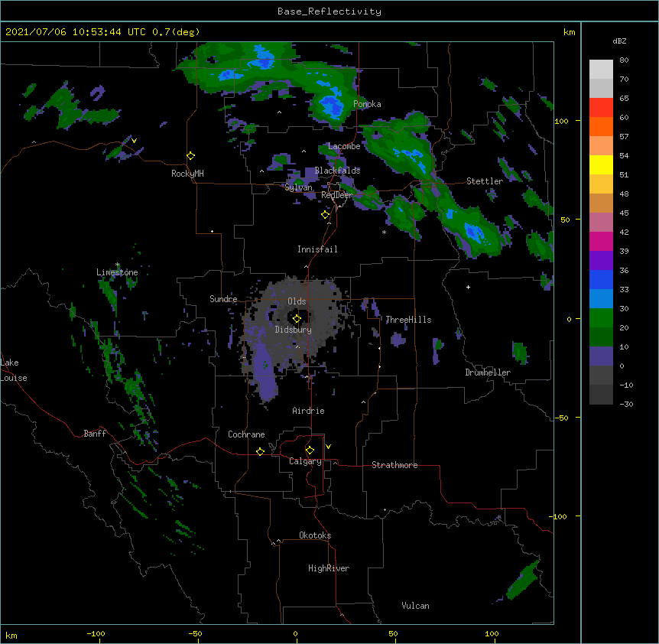This screenshot has width=659, height=644.
Task: Click the -30 value in the dBZ legend
Action: pos(626,404)
